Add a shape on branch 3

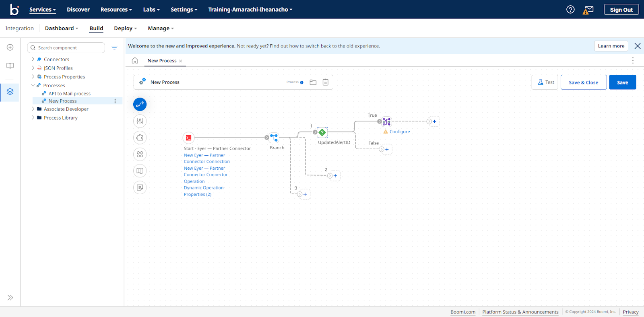[305, 194]
